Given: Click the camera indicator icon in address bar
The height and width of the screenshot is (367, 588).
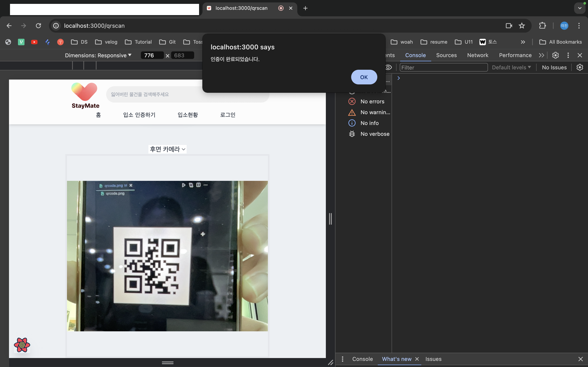Looking at the screenshot, I should click(509, 26).
